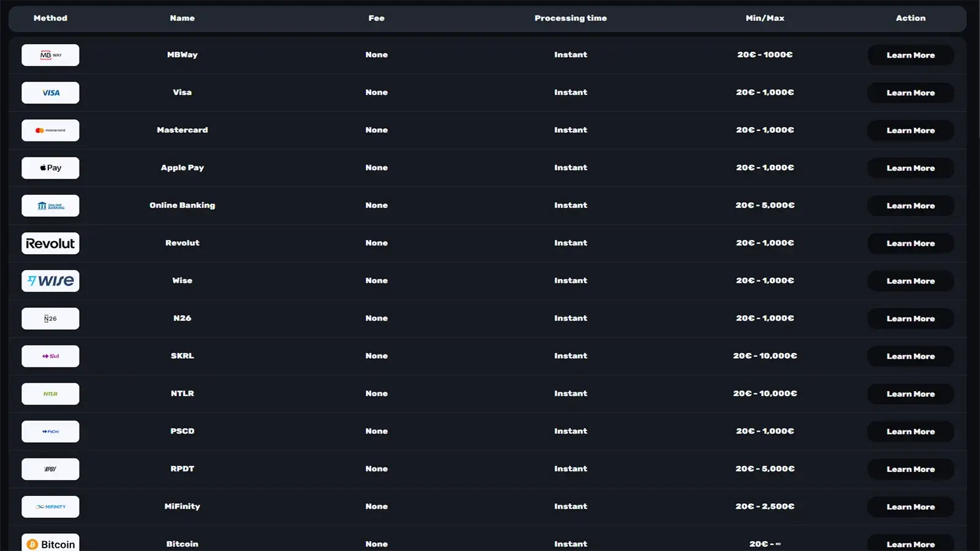The image size is (980, 551).
Task: Click the 'Wise' name cell
Action: pyautogui.click(x=183, y=280)
